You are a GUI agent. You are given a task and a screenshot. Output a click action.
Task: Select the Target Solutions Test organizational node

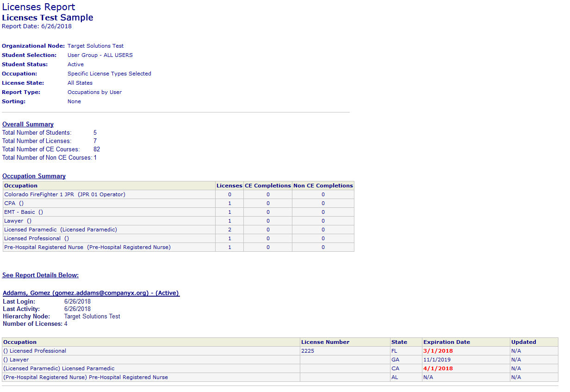point(95,46)
